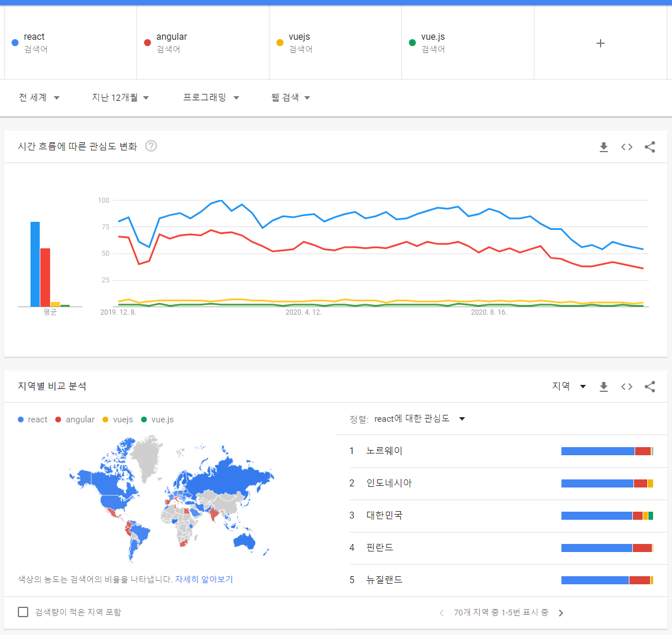Viewport: 672px width, 635px height.
Task: Click green vue.js dot in term card
Action: tap(412, 43)
